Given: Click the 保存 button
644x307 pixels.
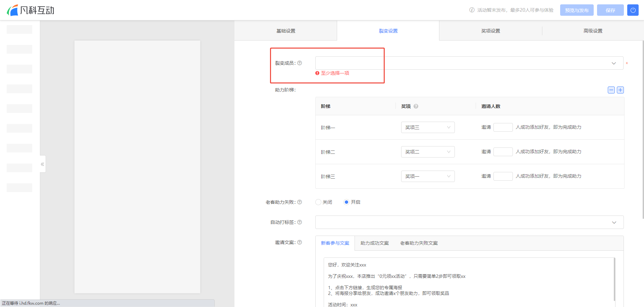Looking at the screenshot, I should [x=610, y=10].
